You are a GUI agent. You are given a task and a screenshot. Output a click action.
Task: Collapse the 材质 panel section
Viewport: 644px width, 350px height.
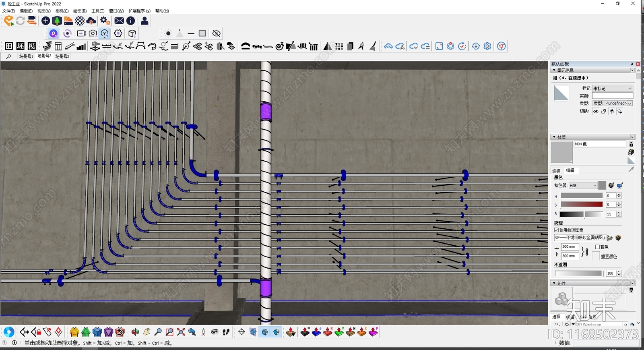pyautogui.click(x=554, y=137)
